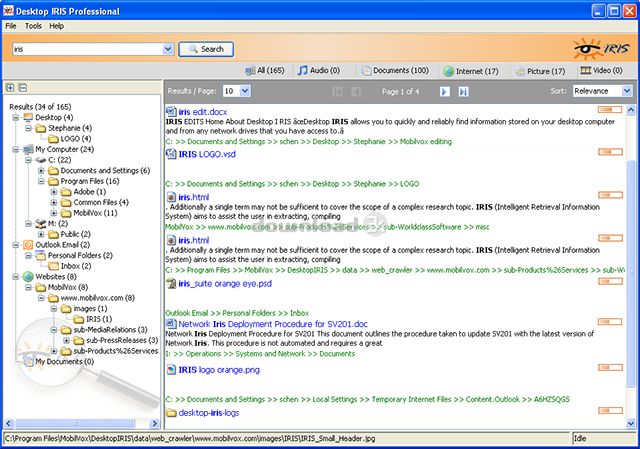Click relevance bar for desktop-iris-logs

pos(610,410)
